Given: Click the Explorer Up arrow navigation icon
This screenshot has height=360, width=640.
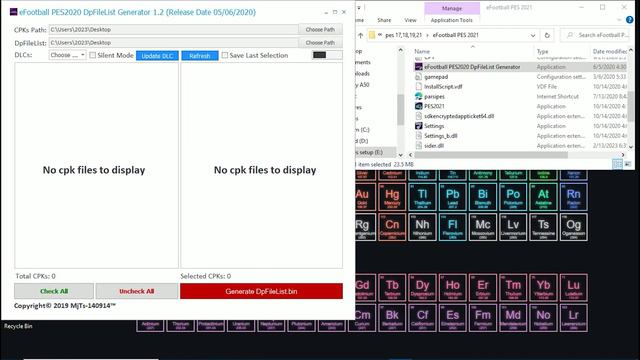Looking at the screenshot, I should [x=360, y=35].
